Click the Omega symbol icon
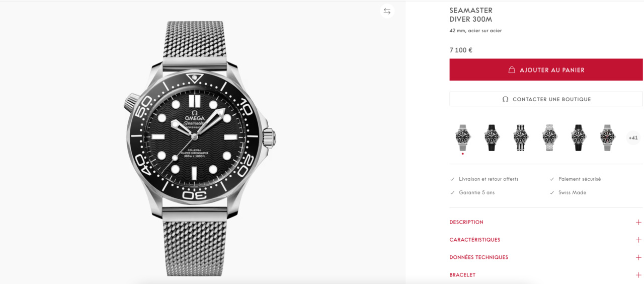Viewport: 644px width, 284px height. 505,99
